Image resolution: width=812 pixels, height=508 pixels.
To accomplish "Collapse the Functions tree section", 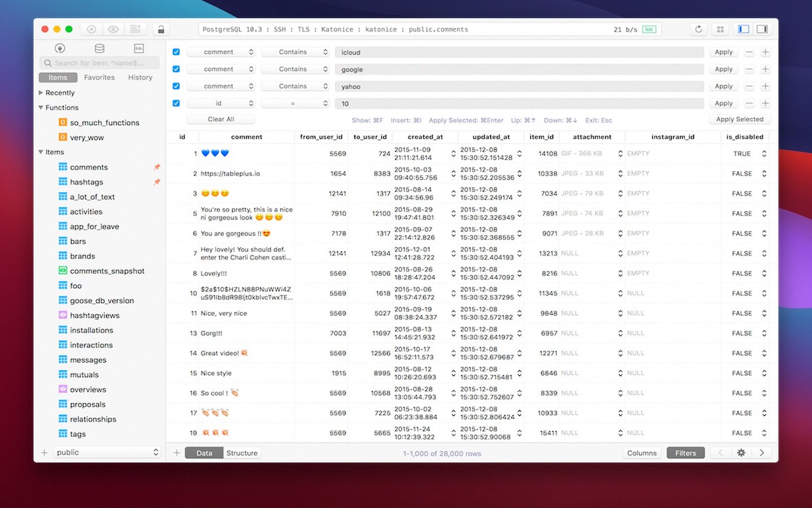I will (x=41, y=108).
